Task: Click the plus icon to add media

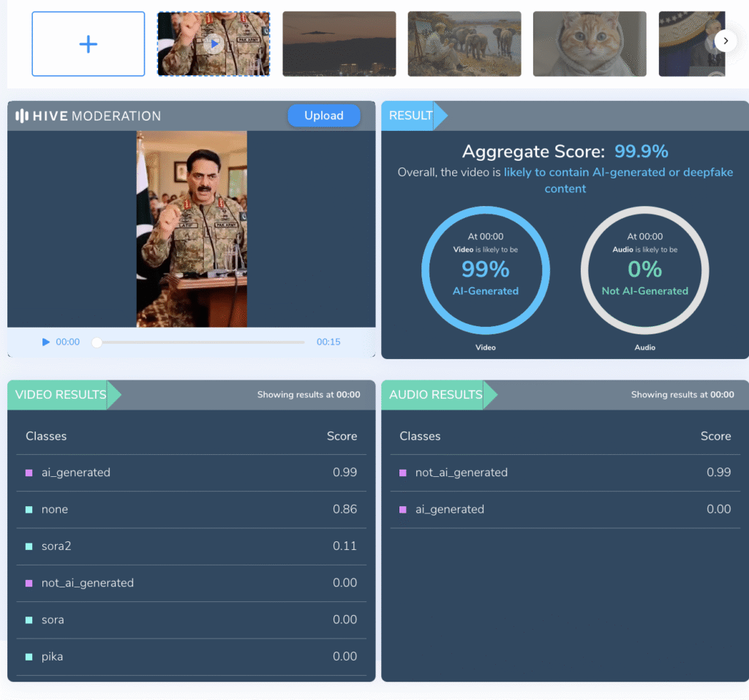Action: [x=88, y=44]
